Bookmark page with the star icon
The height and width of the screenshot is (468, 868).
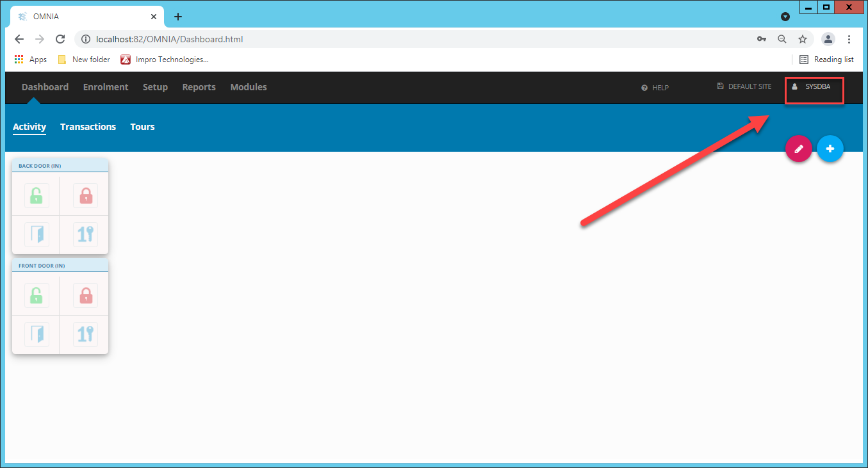tap(802, 39)
